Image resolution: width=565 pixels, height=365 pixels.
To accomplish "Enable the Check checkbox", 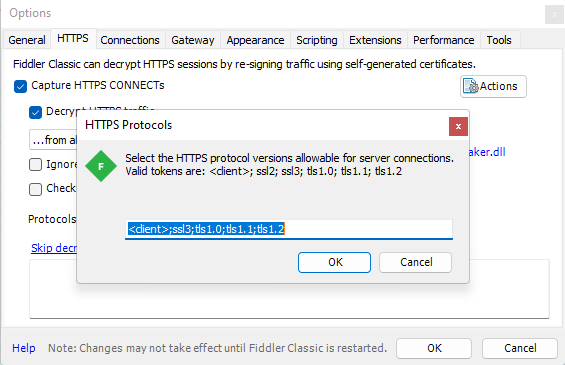I will [x=35, y=189].
